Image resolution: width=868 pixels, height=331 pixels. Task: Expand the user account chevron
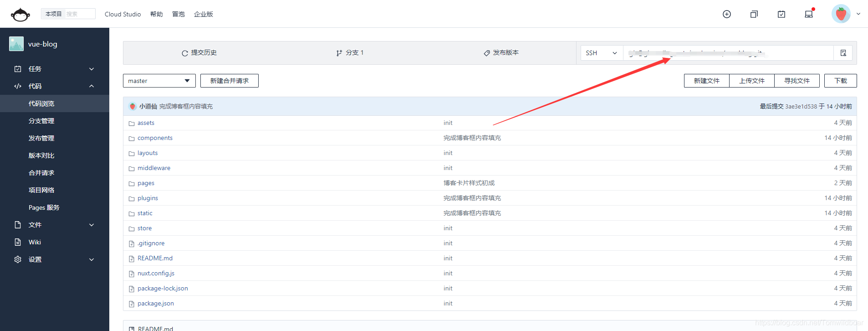858,14
